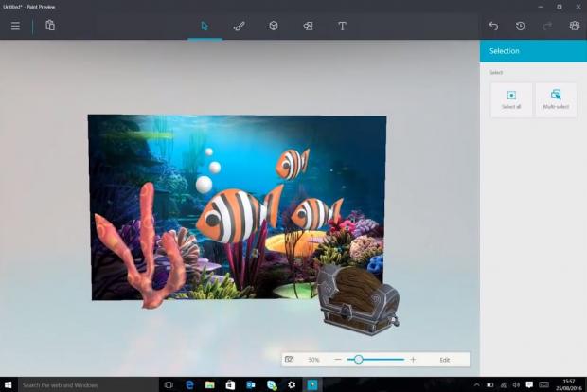
Task: Open the Remix 3D community icon
Action: click(x=574, y=26)
